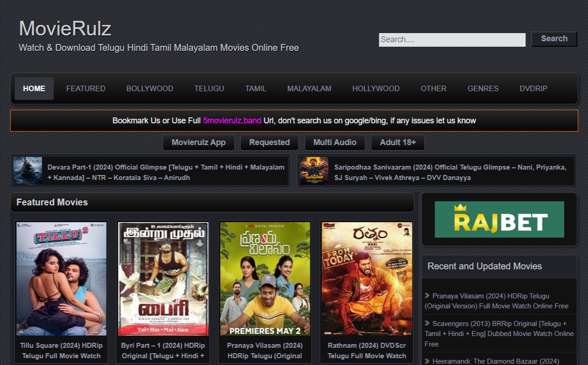Open the DVDRIP menu item
Viewport: 588px width, 365px height.
[534, 88]
